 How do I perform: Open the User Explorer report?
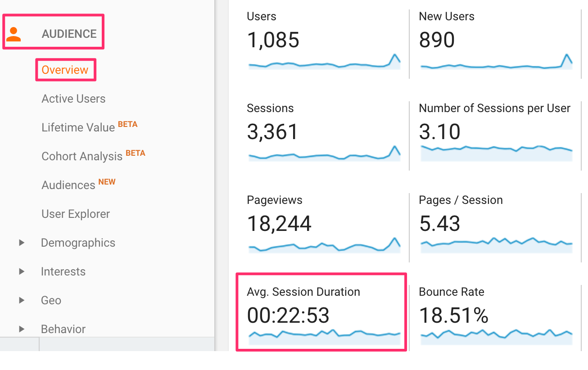[75, 214]
